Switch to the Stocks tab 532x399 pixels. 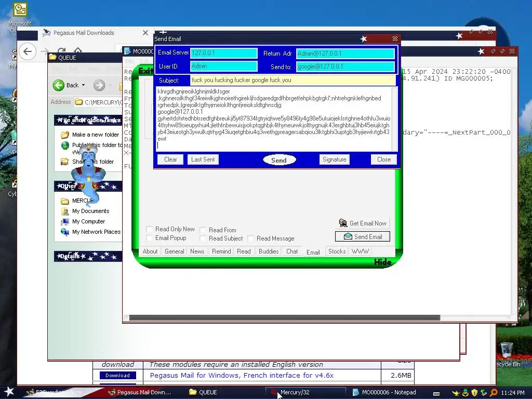337,251
